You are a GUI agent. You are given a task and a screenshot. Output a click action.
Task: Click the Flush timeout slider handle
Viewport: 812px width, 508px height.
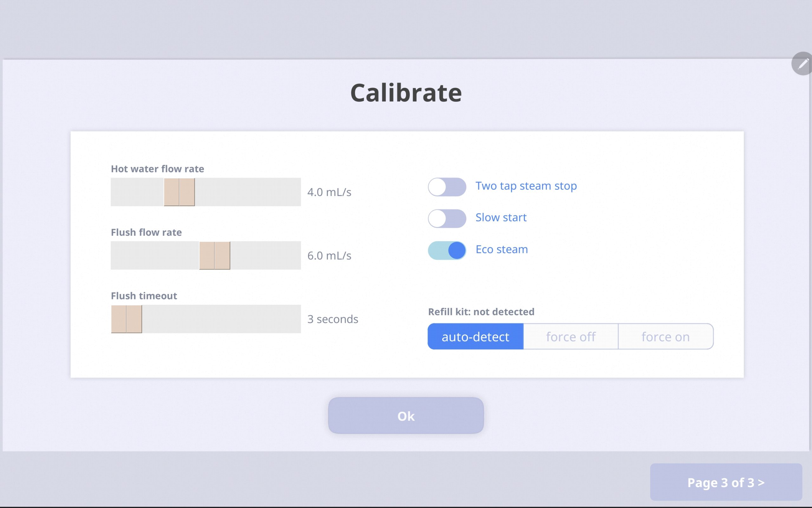pos(127,319)
